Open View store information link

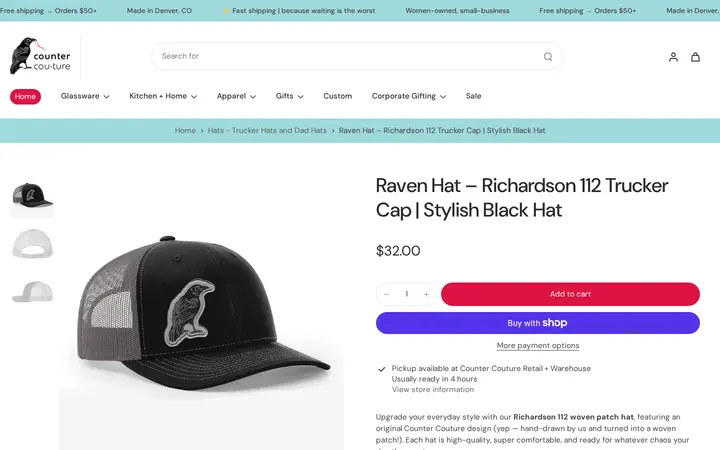pos(433,389)
